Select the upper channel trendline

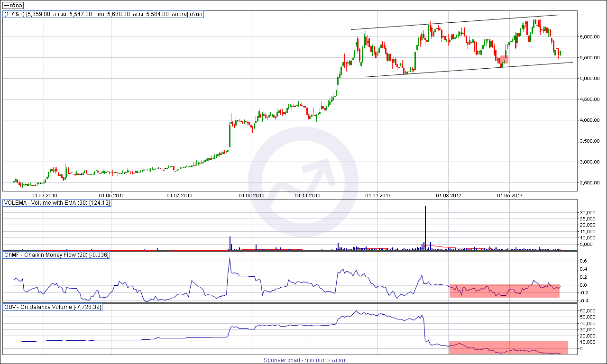coord(455,22)
